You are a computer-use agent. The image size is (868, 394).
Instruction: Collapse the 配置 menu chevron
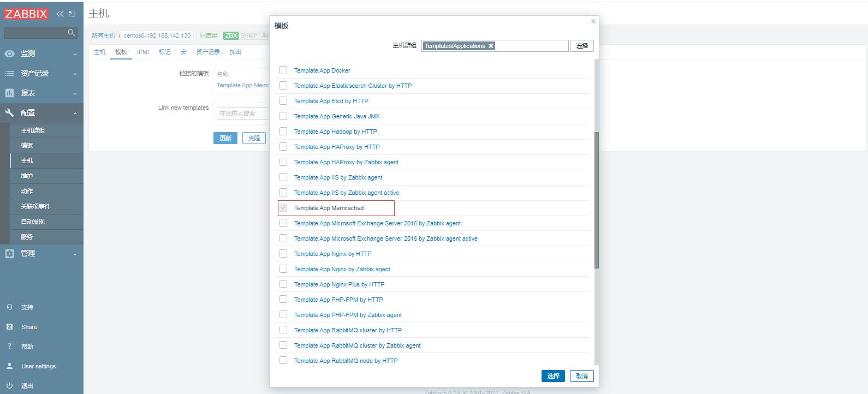tap(75, 113)
